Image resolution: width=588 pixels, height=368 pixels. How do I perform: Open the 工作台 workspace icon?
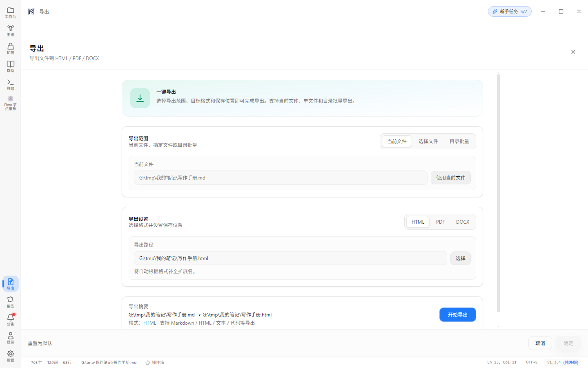click(x=11, y=13)
